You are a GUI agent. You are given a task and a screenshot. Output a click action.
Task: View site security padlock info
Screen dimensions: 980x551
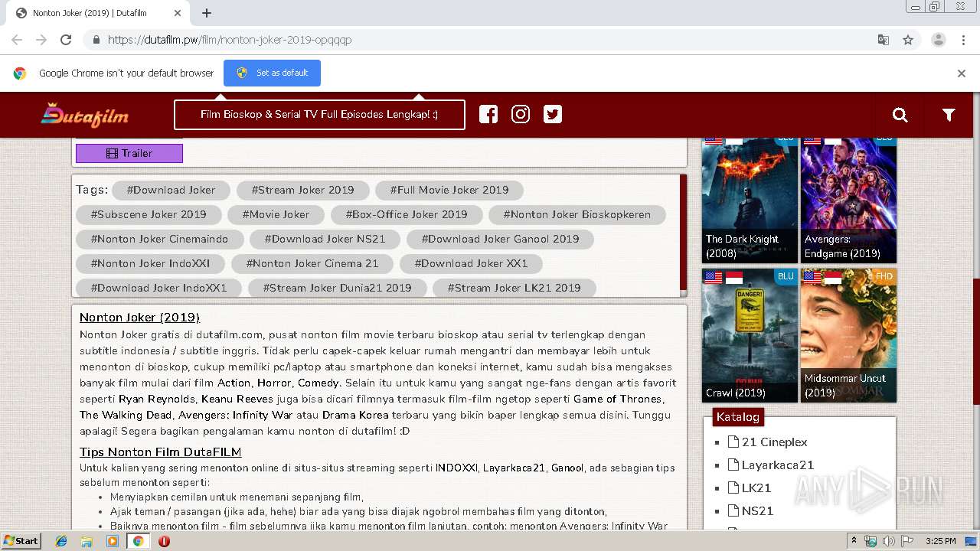click(96, 40)
